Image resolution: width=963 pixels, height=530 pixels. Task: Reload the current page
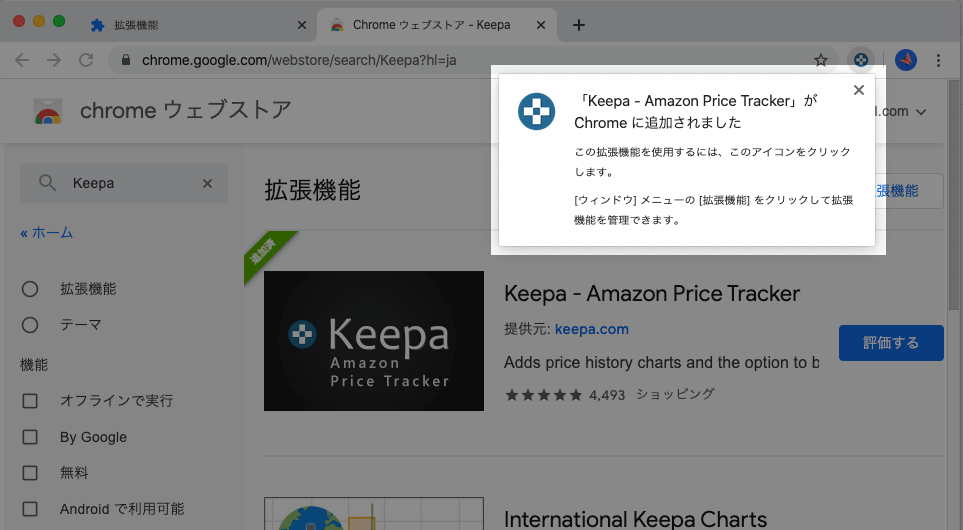[x=86, y=60]
